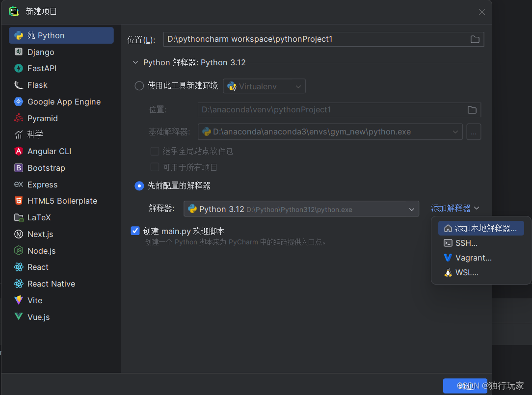
Task: Select Django in project type list
Action: click(x=61, y=52)
